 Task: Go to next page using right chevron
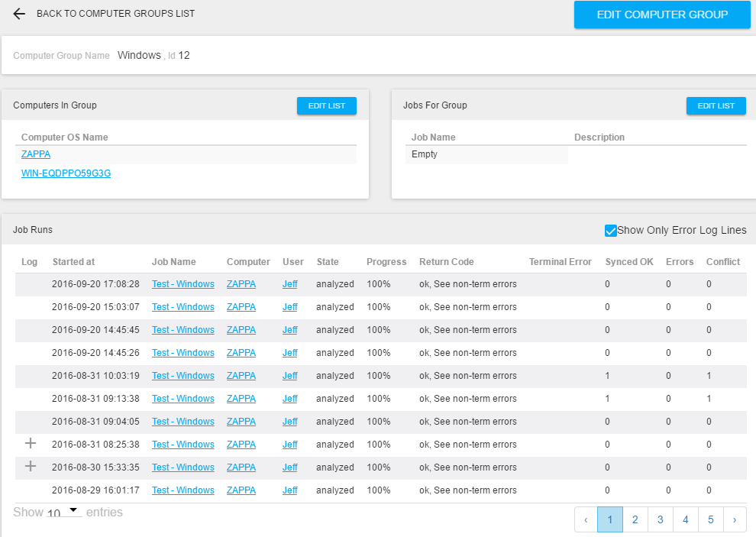click(x=735, y=519)
